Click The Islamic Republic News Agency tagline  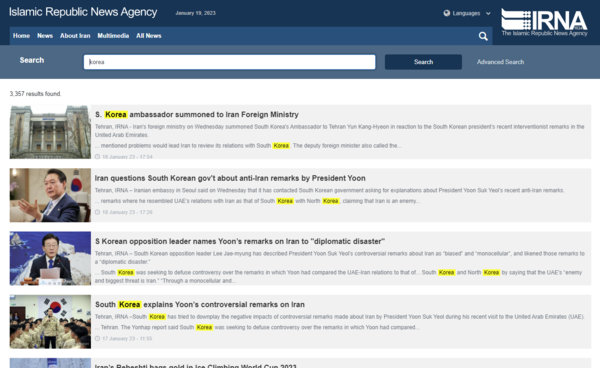click(x=544, y=33)
